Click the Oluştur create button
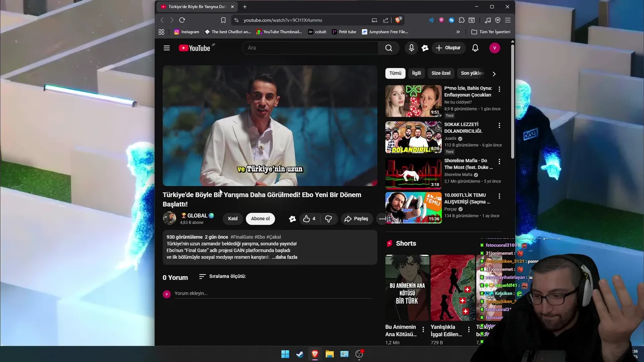This screenshot has height=362, width=644. [x=448, y=48]
